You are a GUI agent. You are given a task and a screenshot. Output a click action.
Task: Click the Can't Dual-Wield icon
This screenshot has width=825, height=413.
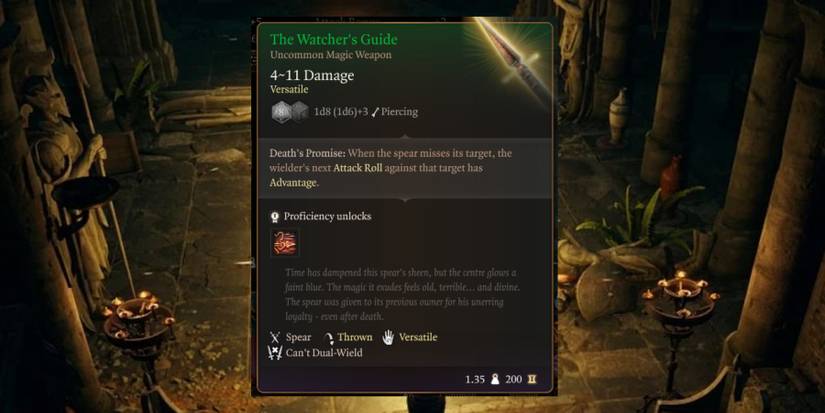(x=275, y=352)
